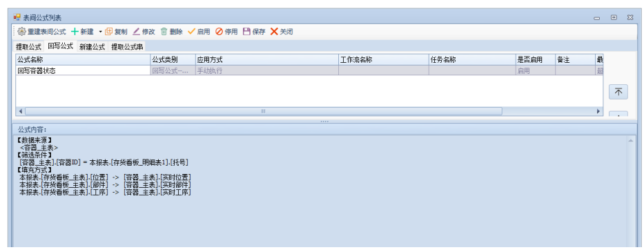
Task: Click the 保存 floppy disk icon
Action: click(246, 32)
